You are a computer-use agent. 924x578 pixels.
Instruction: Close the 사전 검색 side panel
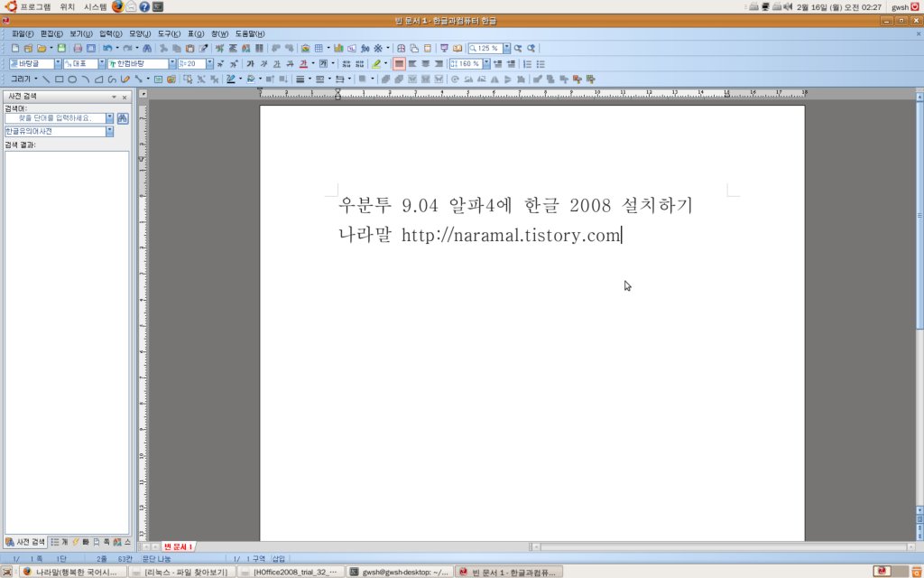pos(125,97)
